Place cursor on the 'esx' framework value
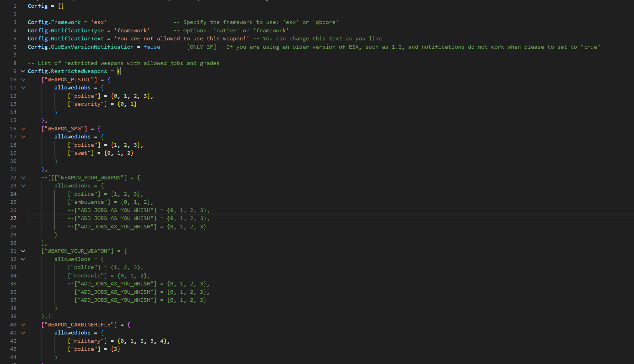Screen dimensions: 634x364 (x=99, y=22)
